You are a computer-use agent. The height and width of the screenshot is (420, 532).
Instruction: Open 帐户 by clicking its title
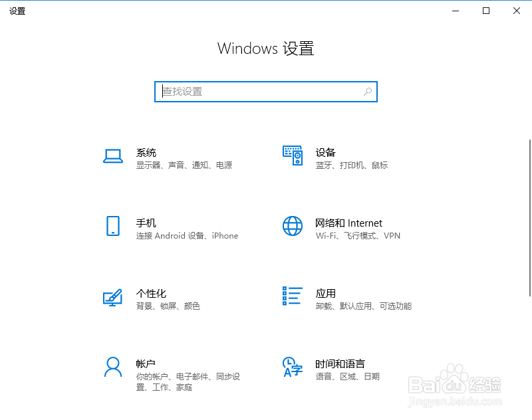146,364
